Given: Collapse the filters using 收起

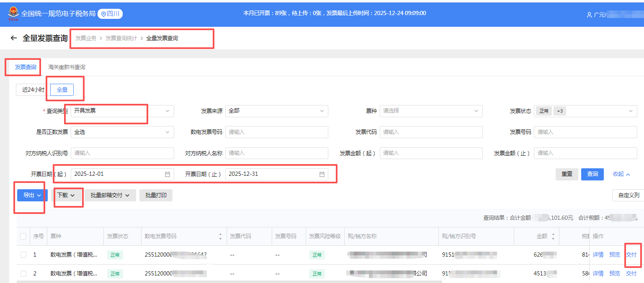Looking at the screenshot, I should pyautogui.click(x=621, y=174).
